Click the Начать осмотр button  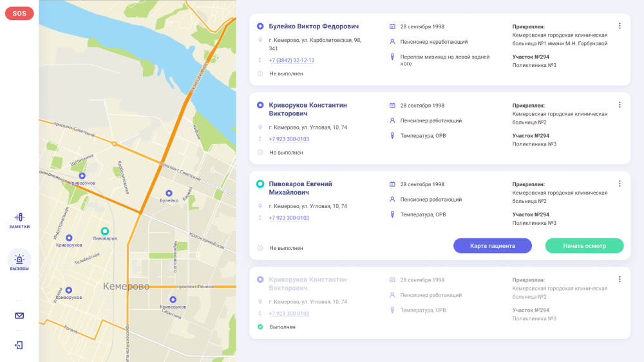(x=585, y=245)
